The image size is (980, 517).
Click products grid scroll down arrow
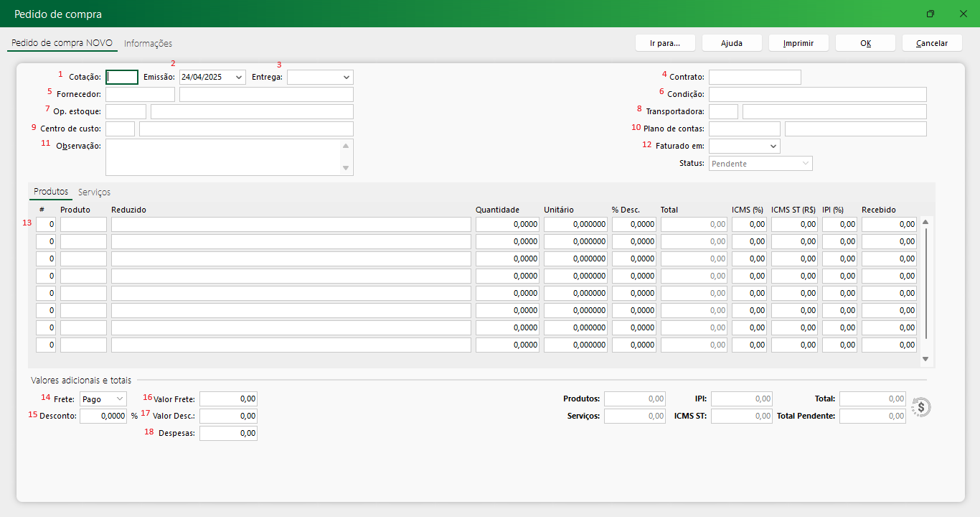[925, 359]
